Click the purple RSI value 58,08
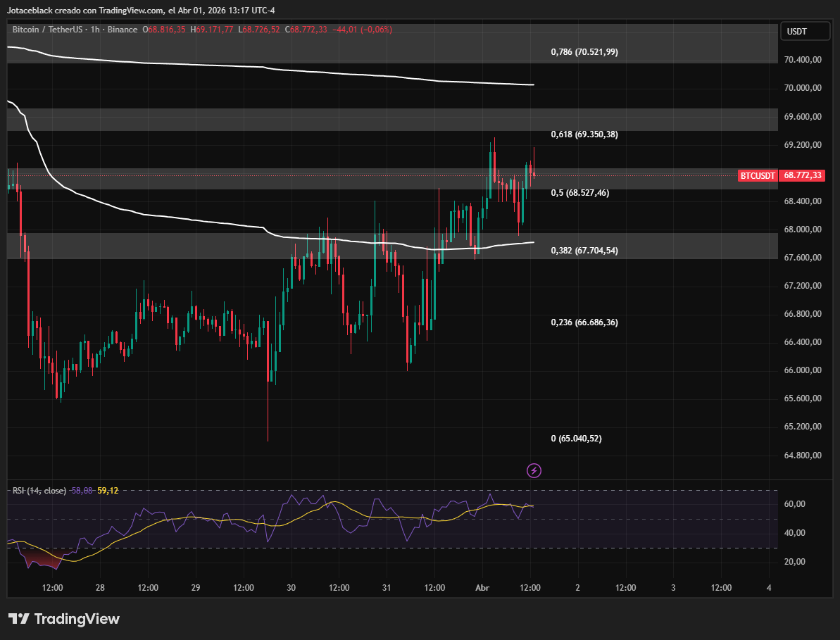 (82, 491)
